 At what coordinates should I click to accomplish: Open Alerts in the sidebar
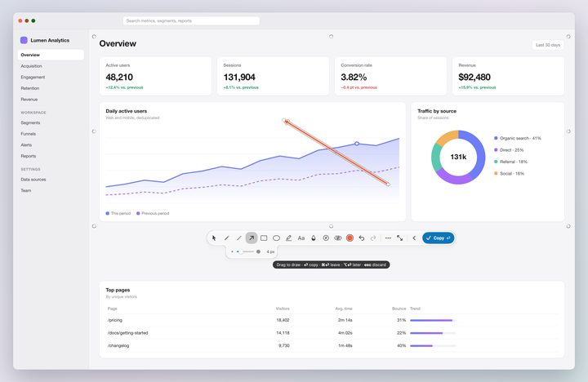(51, 144)
